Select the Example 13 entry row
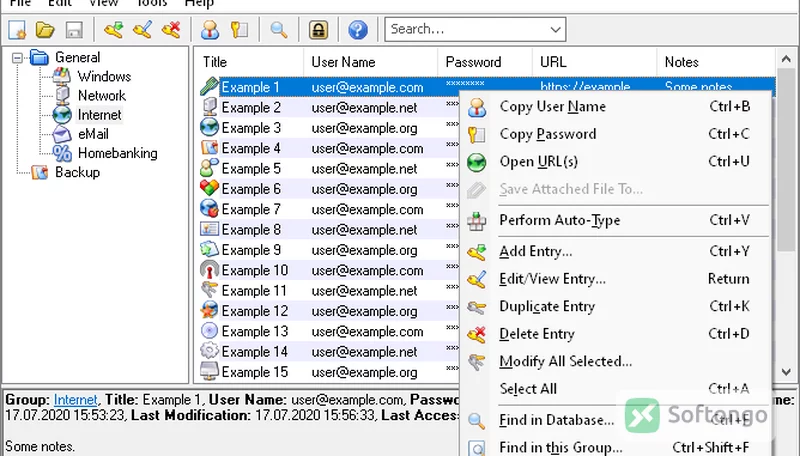This screenshot has height=456, width=800. [329, 332]
